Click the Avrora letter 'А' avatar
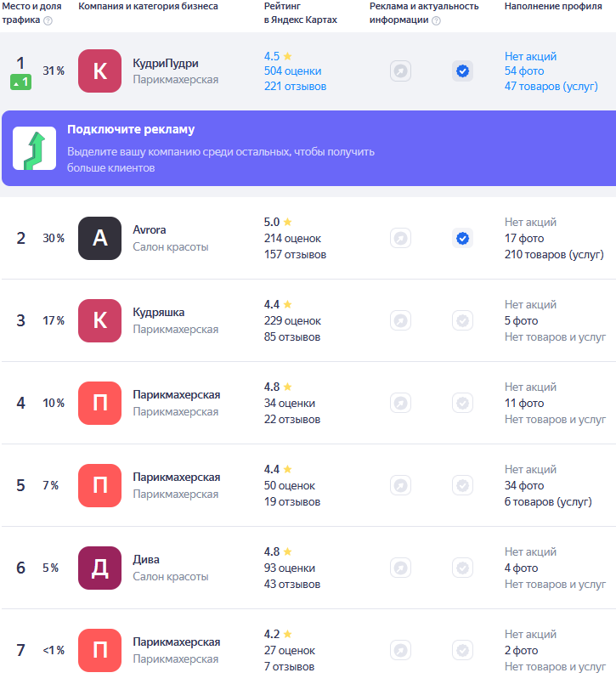The image size is (616, 684). [x=99, y=239]
